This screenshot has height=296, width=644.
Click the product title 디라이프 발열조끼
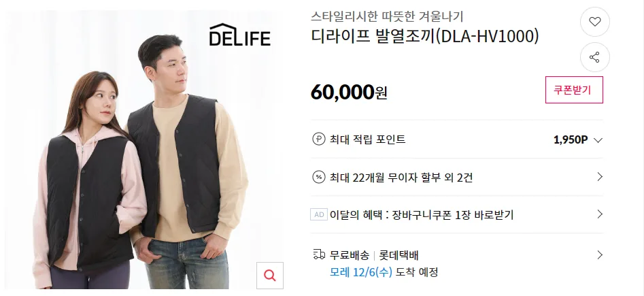(424, 37)
